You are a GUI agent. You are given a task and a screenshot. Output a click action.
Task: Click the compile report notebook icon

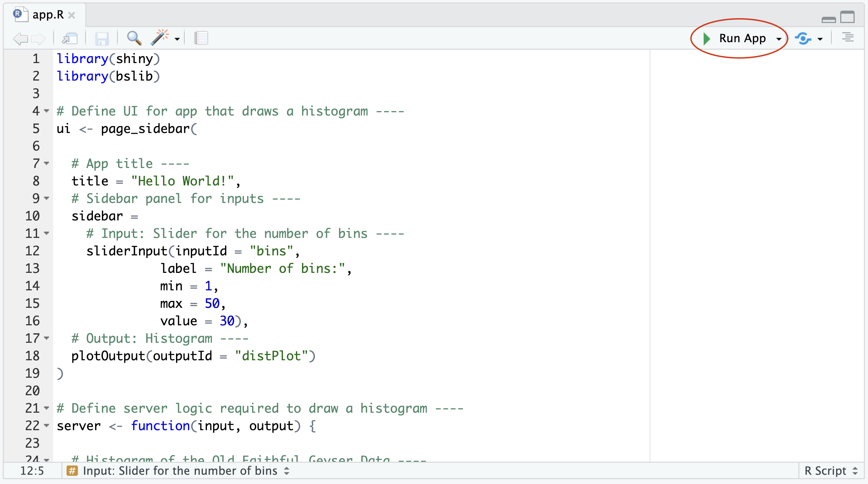tap(201, 38)
